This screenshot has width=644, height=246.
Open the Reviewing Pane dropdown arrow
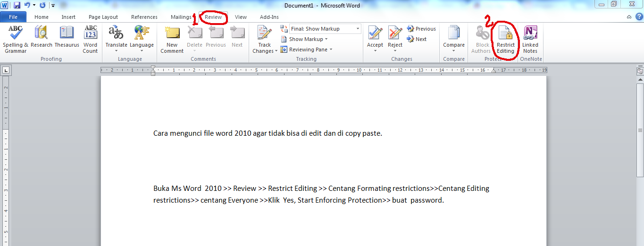click(331, 49)
